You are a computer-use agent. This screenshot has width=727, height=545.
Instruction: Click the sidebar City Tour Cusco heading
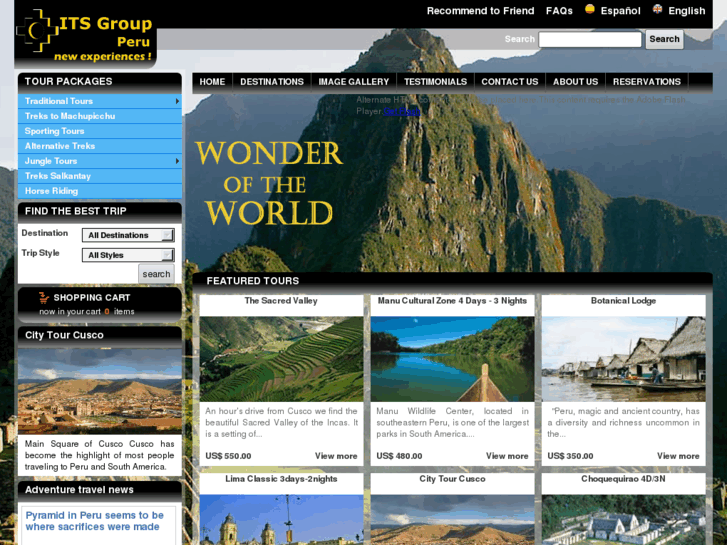[x=64, y=335]
